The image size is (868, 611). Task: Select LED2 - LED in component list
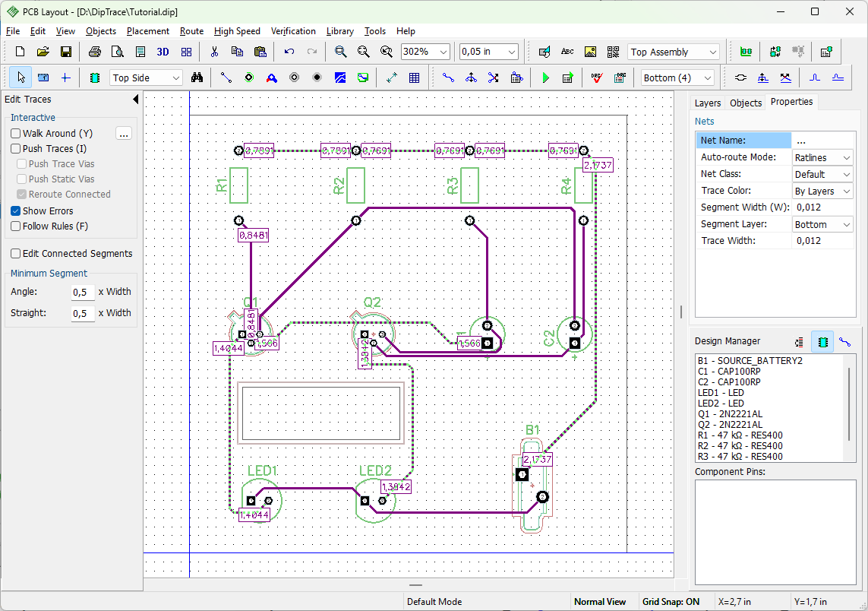pos(721,404)
